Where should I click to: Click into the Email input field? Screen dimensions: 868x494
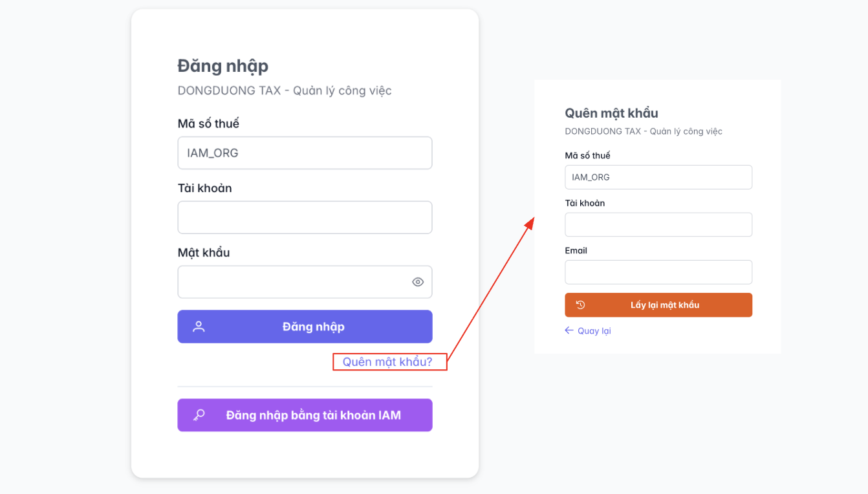pyautogui.click(x=658, y=272)
